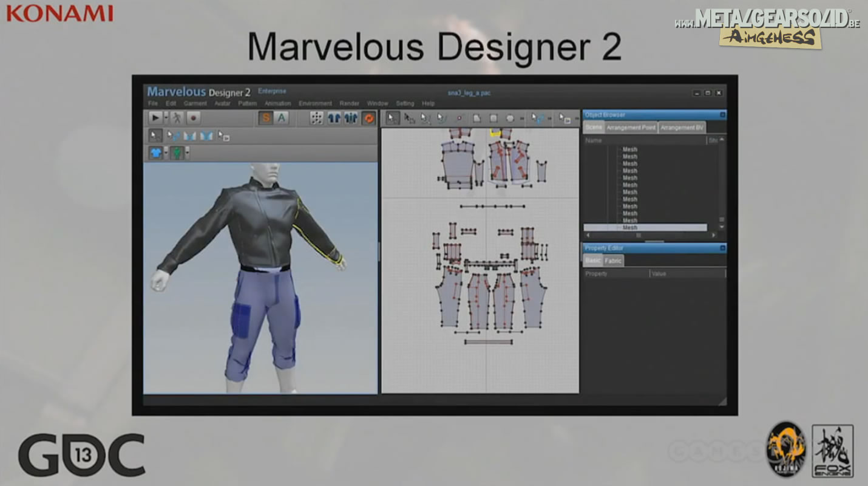Click the 3D arrow tool with blue mark

coord(173,135)
